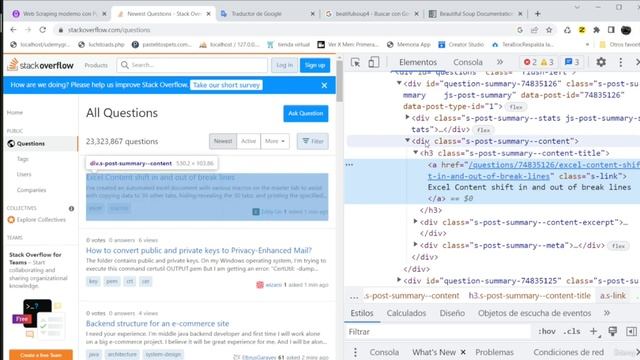Click the computed styles sidebar toggle icon
The image size is (640, 360).
tap(631, 331)
